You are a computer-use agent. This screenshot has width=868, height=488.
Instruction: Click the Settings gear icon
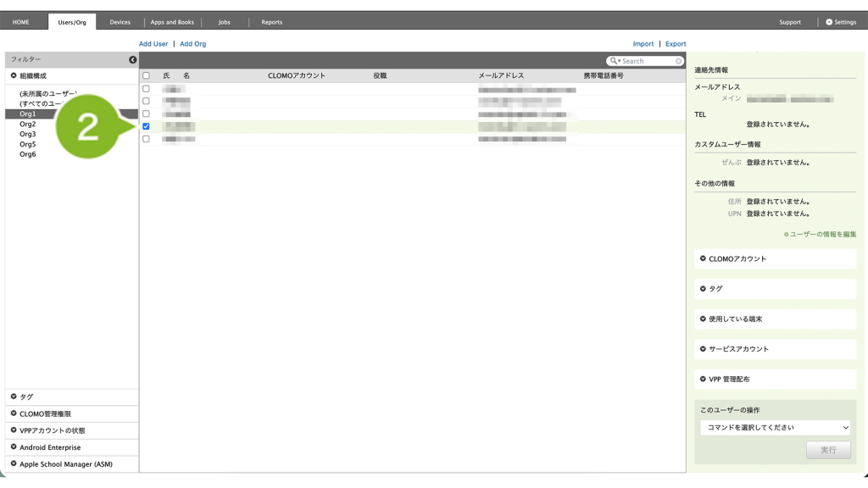829,22
